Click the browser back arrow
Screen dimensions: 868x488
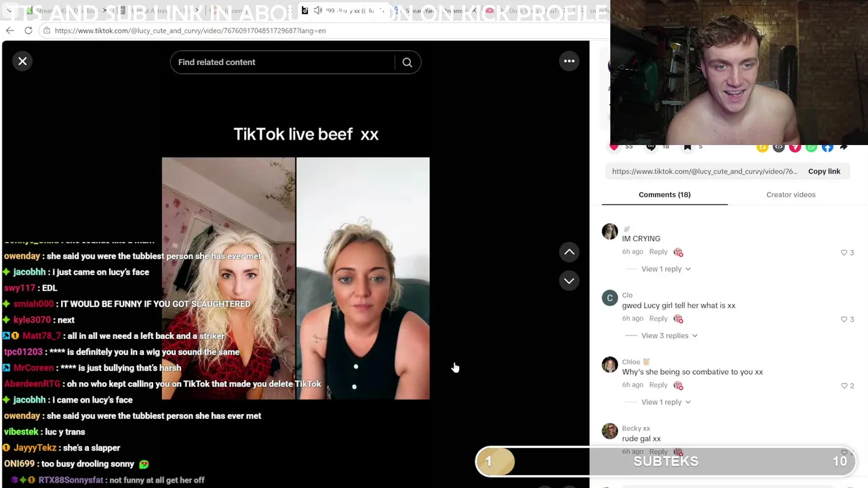(x=9, y=30)
